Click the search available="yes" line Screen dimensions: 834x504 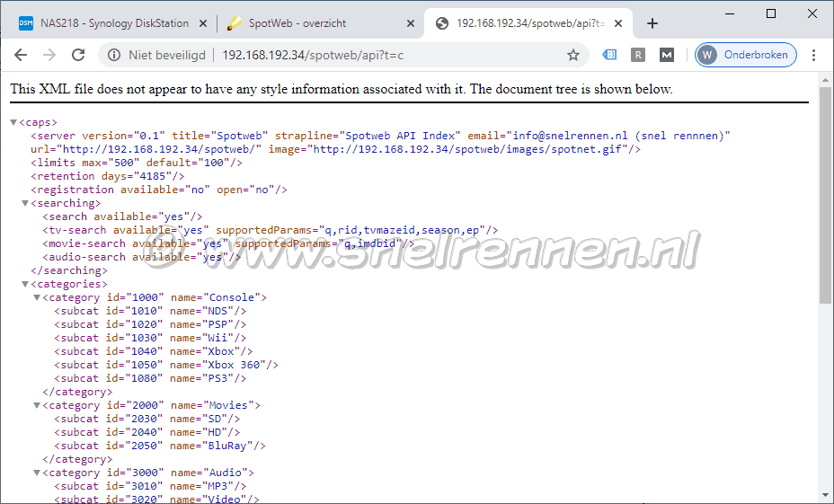(122, 217)
